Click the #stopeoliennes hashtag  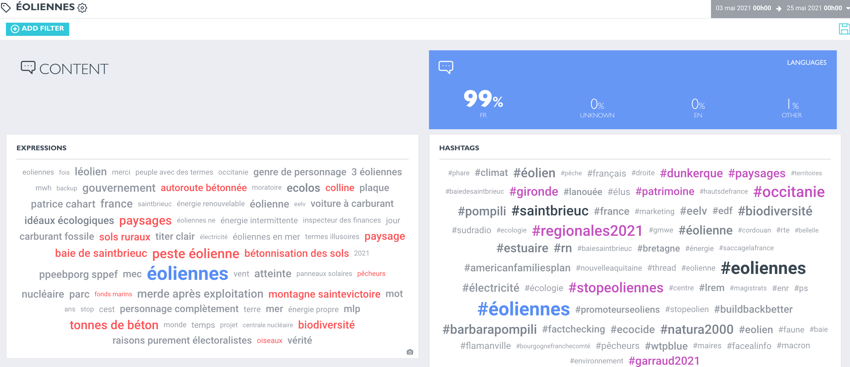point(616,288)
